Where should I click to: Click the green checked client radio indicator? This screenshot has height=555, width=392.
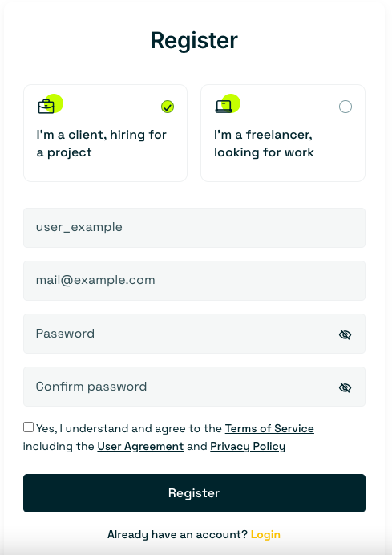pyautogui.click(x=168, y=107)
